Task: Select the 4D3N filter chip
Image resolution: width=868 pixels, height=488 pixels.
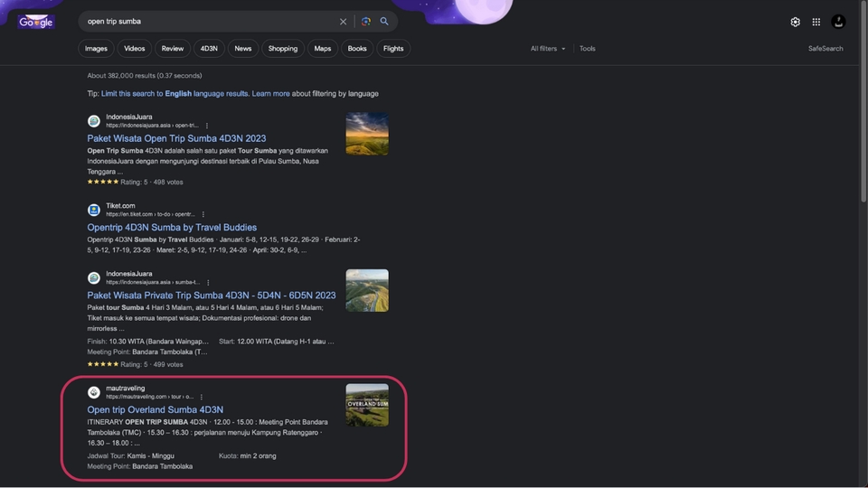Action: pyautogui.click(x=209, y=49)
